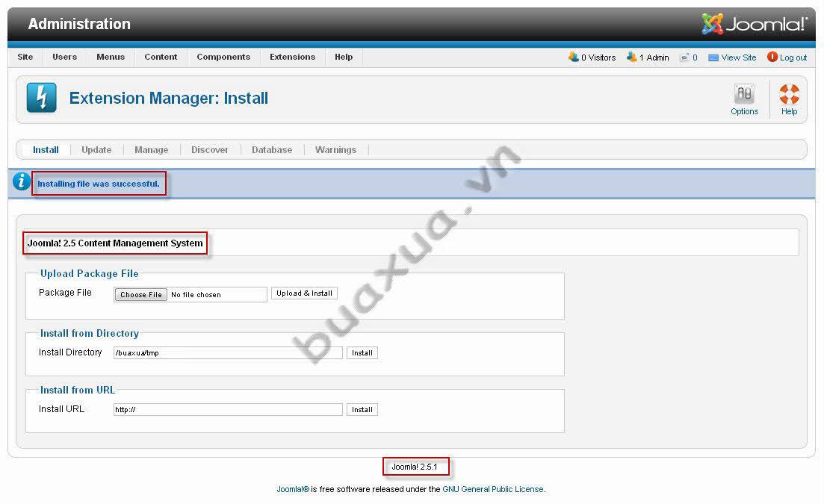824x504 pixels.
Task: Switch to the Update tab
Action: point(96,149)
